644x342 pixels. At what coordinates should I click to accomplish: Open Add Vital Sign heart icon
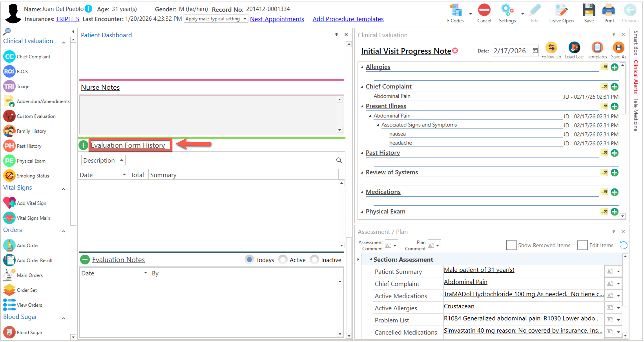pos(9,203)
